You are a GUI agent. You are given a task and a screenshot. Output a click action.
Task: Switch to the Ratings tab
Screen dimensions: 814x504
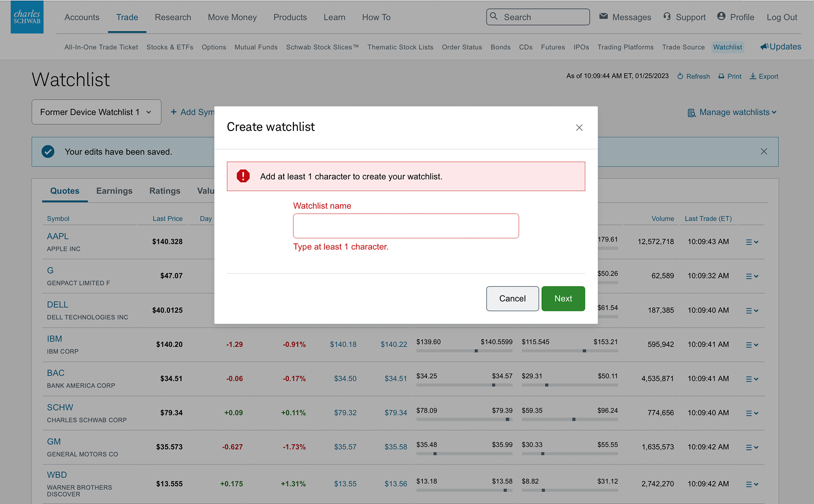click(165, 191)
